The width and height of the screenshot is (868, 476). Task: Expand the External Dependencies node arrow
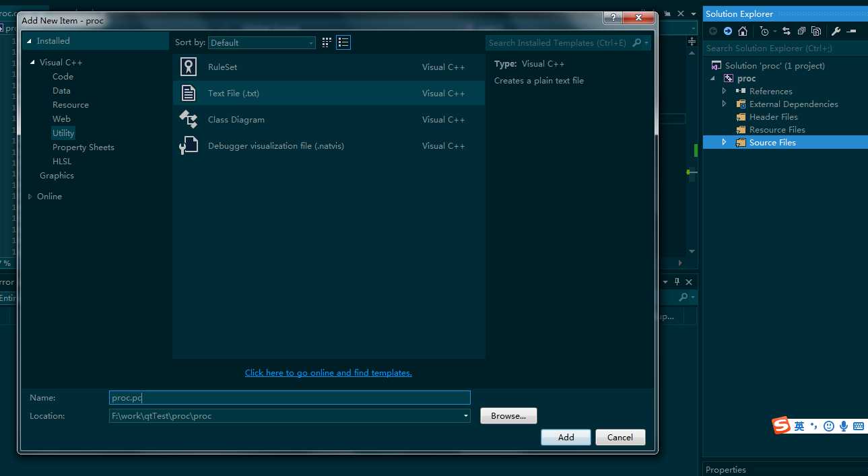[725, 104]
